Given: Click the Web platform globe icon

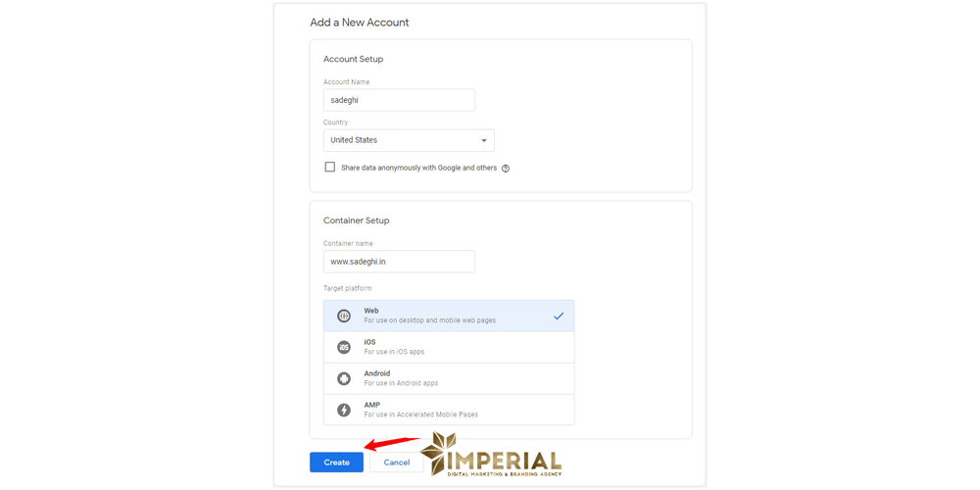Looking at the screenshot, I should click(344, 316).
